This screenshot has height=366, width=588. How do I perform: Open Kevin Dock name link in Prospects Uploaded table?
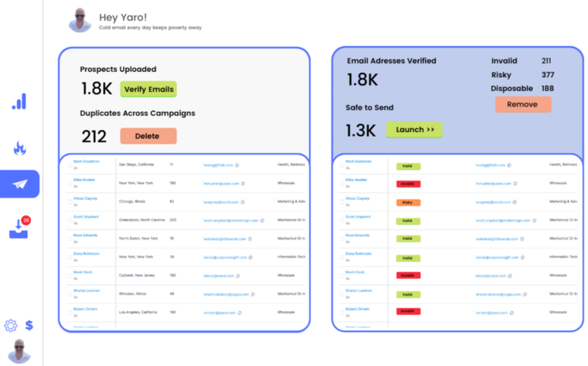point(83,272)
